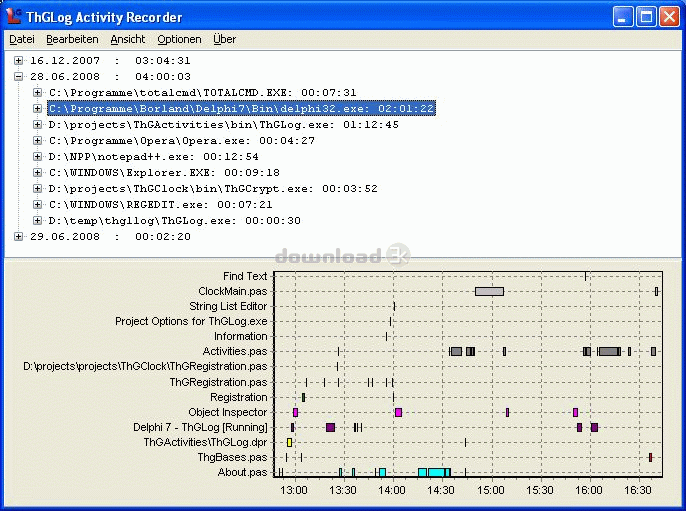Expand the REGEDIT.exe entry
Image resolution: width=686 pixels, height=511 pixels.
[38, 204]
